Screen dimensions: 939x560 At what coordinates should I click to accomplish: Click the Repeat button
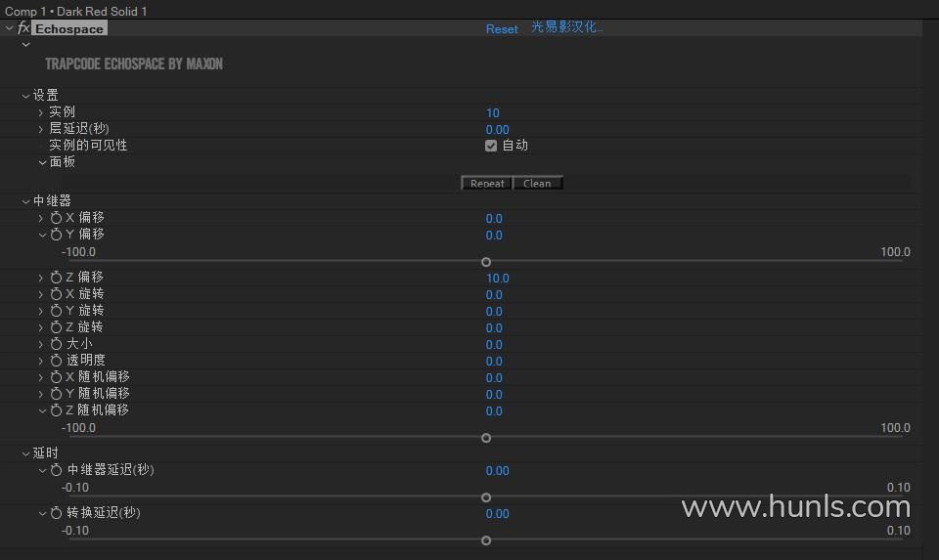click(x=487, y=184)
